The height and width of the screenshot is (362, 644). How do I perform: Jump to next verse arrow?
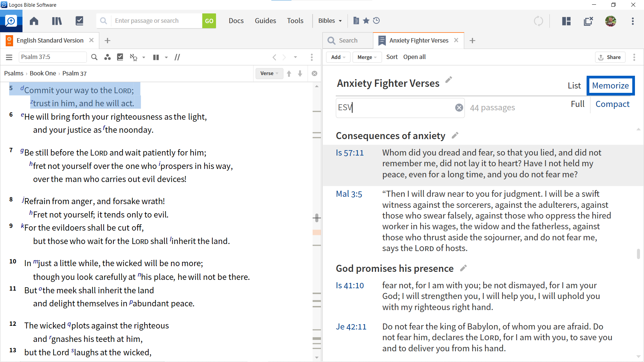(x=300, y=73)
